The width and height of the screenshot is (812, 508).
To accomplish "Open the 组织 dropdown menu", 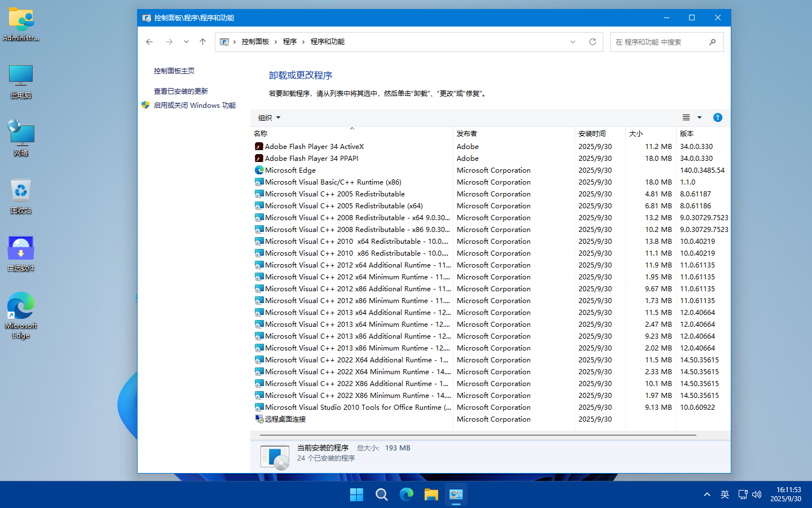I will (269, 117).
